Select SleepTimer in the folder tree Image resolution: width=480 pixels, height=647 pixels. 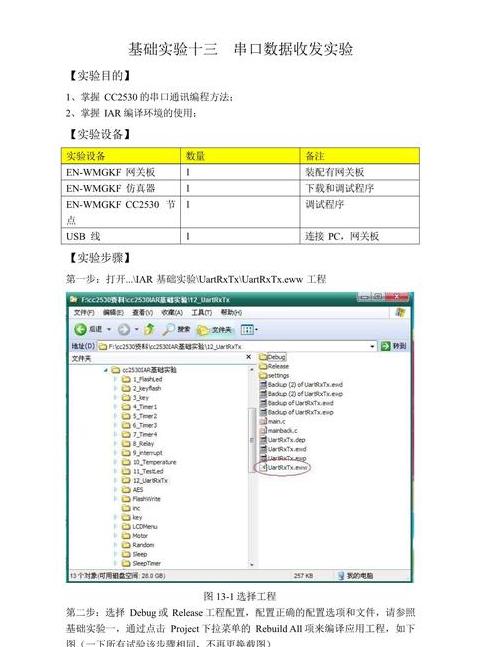coord(142,563)
